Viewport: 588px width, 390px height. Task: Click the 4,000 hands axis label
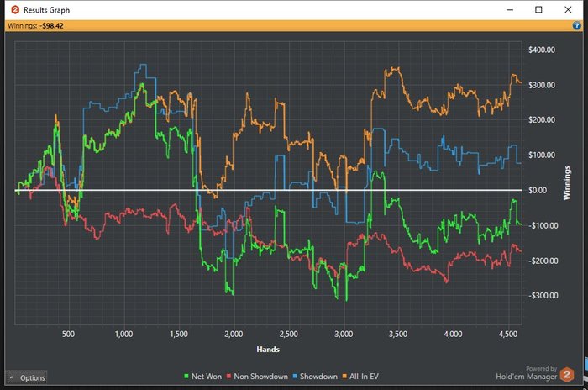coord(453,334)
